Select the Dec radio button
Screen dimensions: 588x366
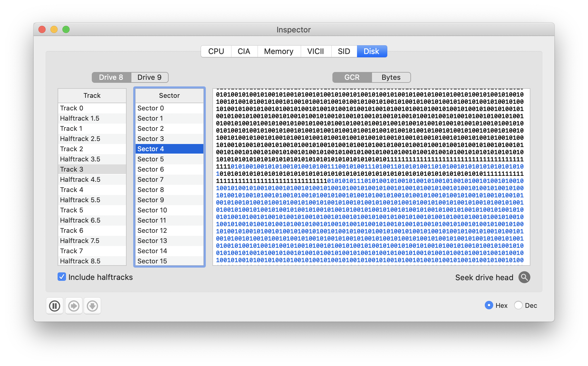pos(518,305)
